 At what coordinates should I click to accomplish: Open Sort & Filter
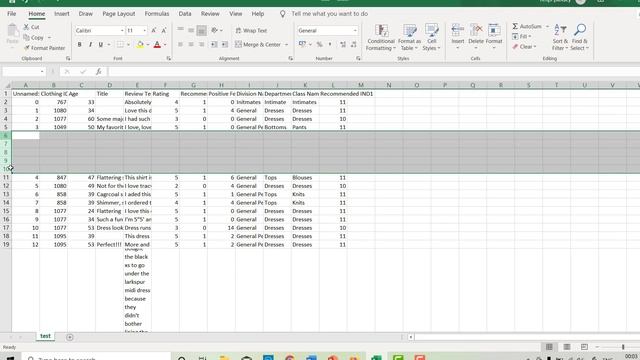point(560,38)
